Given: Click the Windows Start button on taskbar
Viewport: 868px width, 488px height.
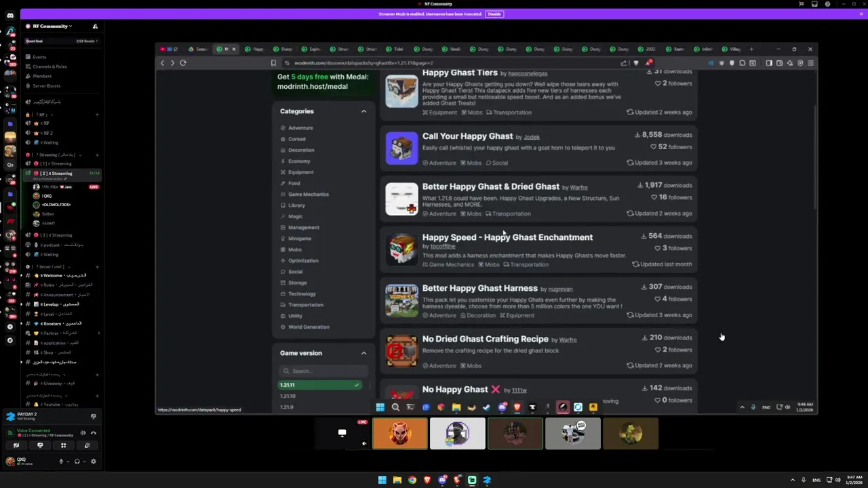Looking at the screenshot, I should (x=382, y=480).
